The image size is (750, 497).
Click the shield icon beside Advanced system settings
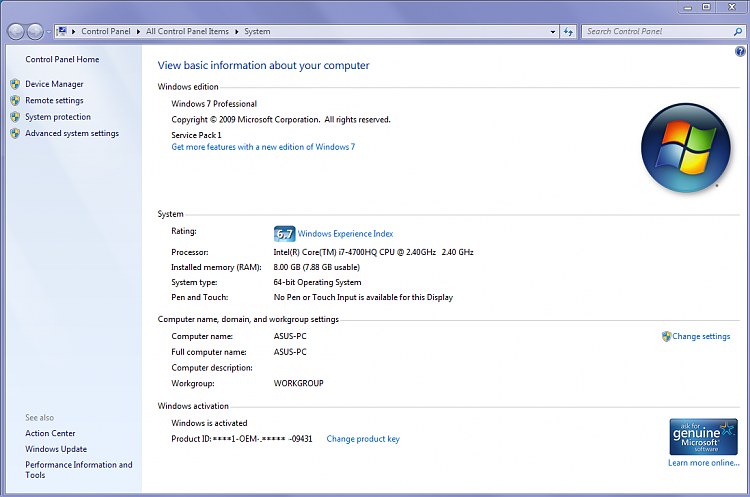[15, 133]
